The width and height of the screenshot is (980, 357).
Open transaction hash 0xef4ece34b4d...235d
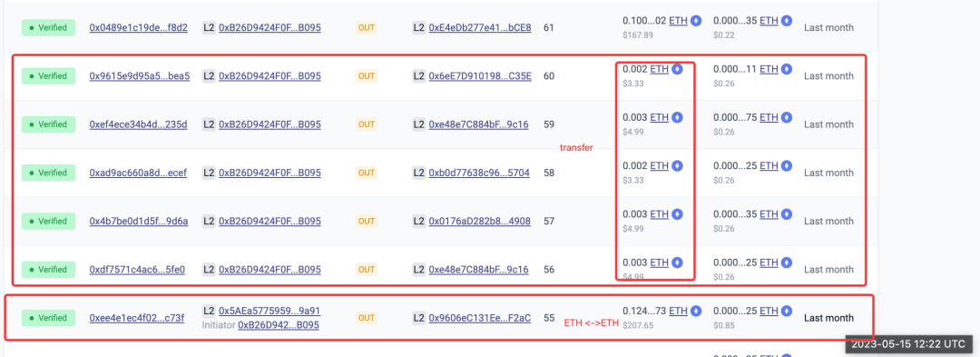(x=138, y=124)
